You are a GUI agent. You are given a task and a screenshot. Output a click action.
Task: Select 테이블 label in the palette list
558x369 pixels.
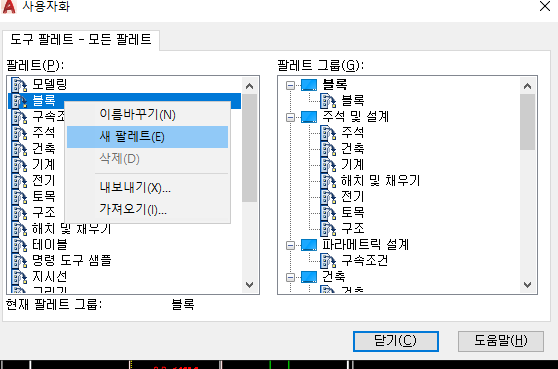(49, 245)
